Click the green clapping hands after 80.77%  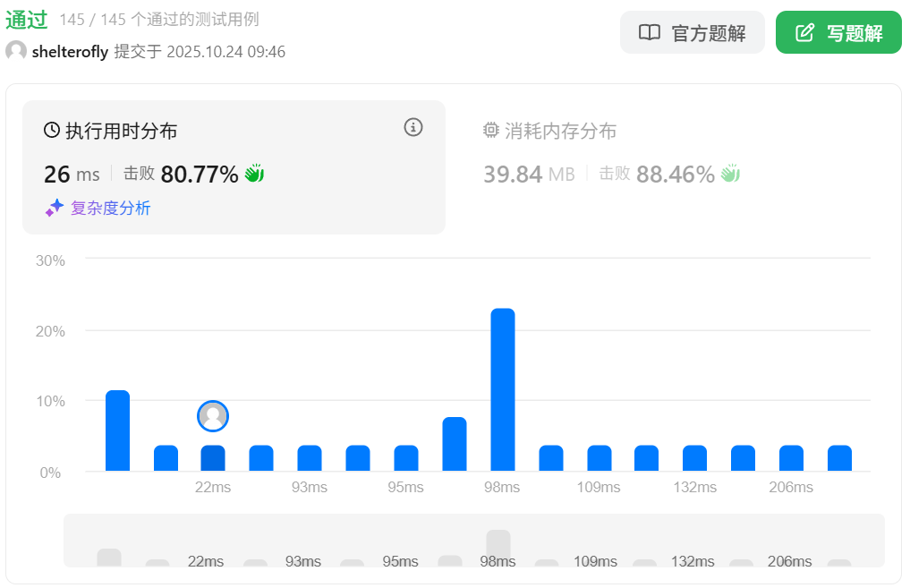tap(255, 174)
